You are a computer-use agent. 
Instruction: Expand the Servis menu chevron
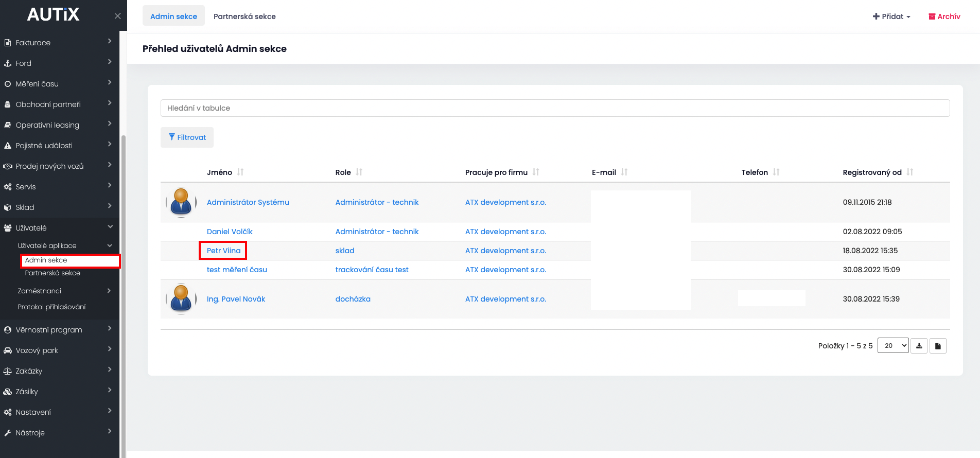coord(110,185)
